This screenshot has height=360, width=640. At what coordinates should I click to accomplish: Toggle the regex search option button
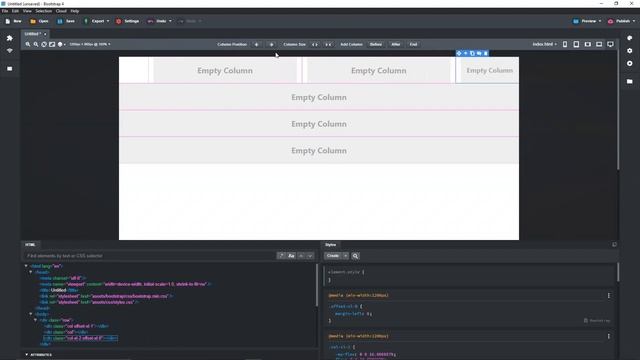pos(281,256)
